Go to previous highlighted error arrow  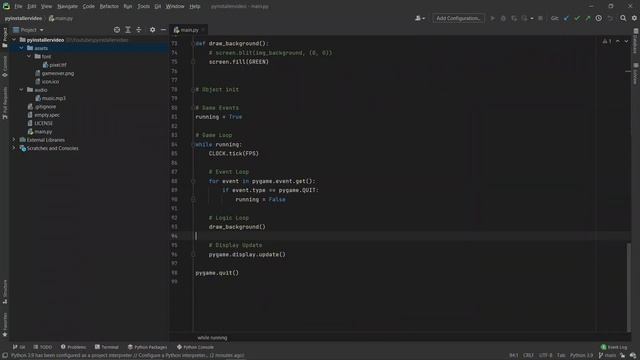click(x=618, y=41)
